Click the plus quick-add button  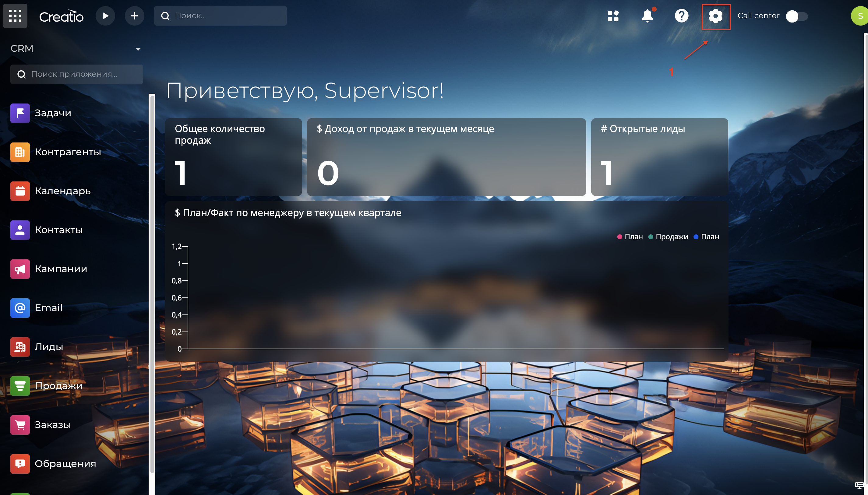pos(134,16)
